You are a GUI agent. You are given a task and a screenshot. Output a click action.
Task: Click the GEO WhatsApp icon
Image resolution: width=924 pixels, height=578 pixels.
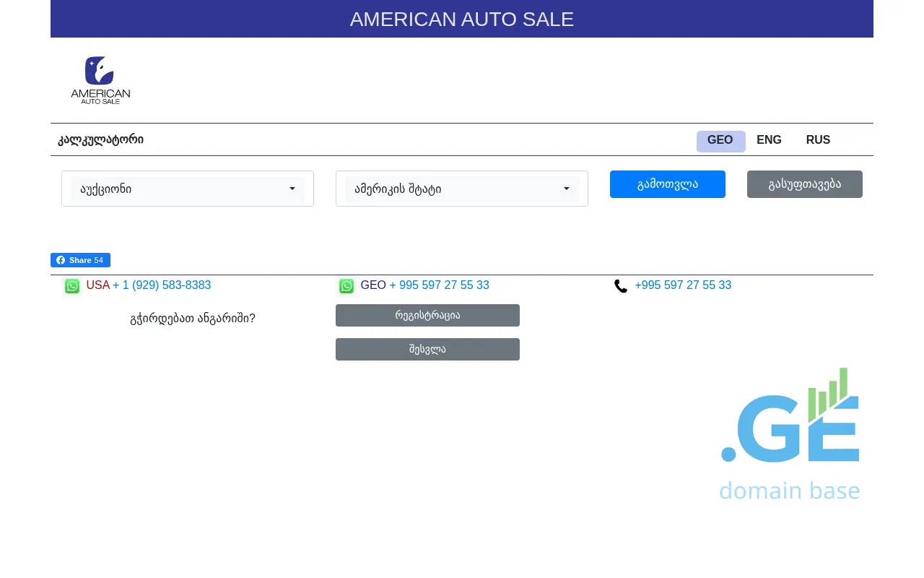pos(346,286)
